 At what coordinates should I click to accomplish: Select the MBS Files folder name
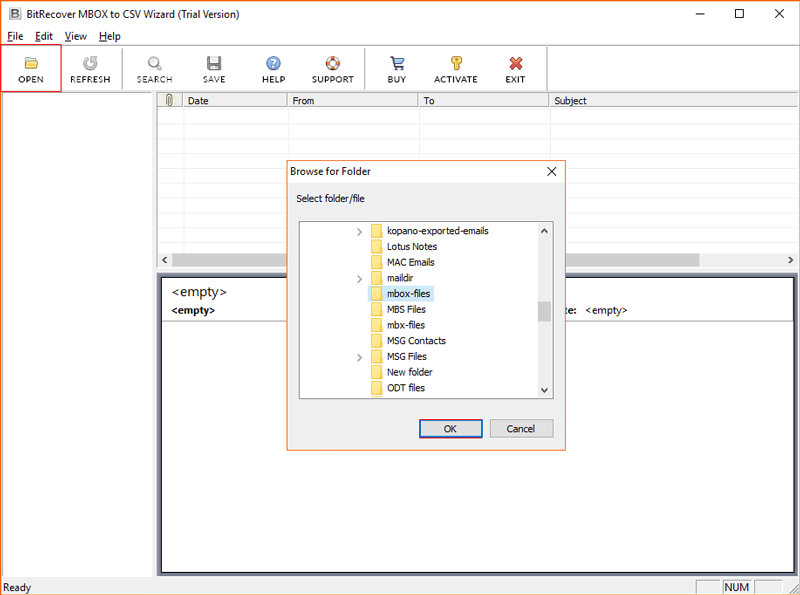point(406,309)
